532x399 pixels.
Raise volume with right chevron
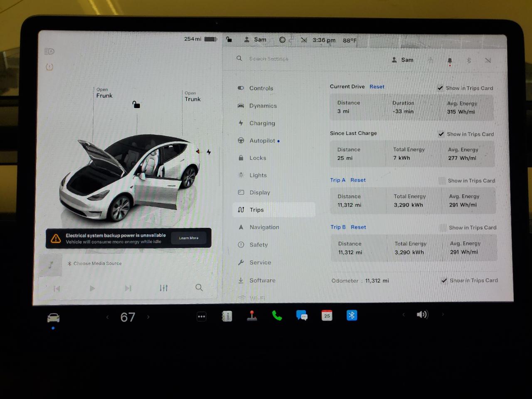443,314
